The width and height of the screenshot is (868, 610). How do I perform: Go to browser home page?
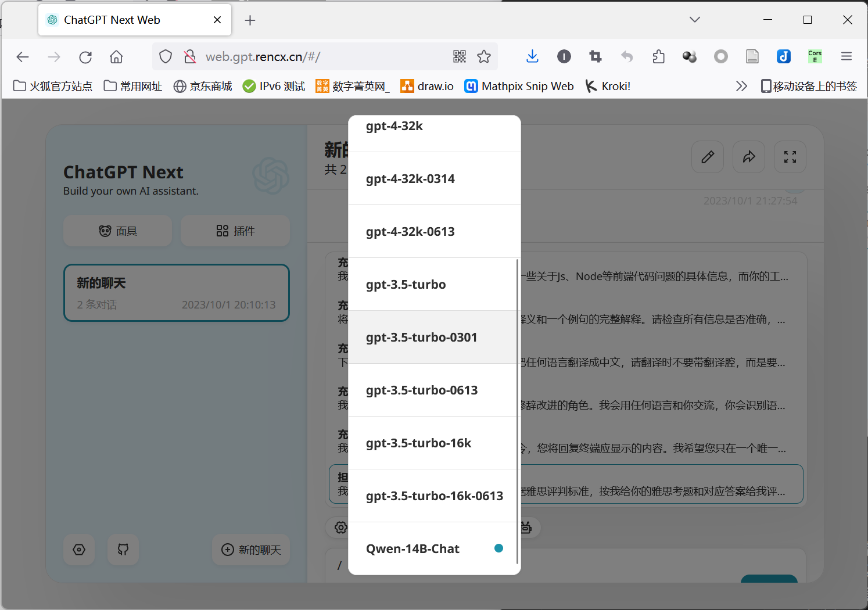point(116,57)
